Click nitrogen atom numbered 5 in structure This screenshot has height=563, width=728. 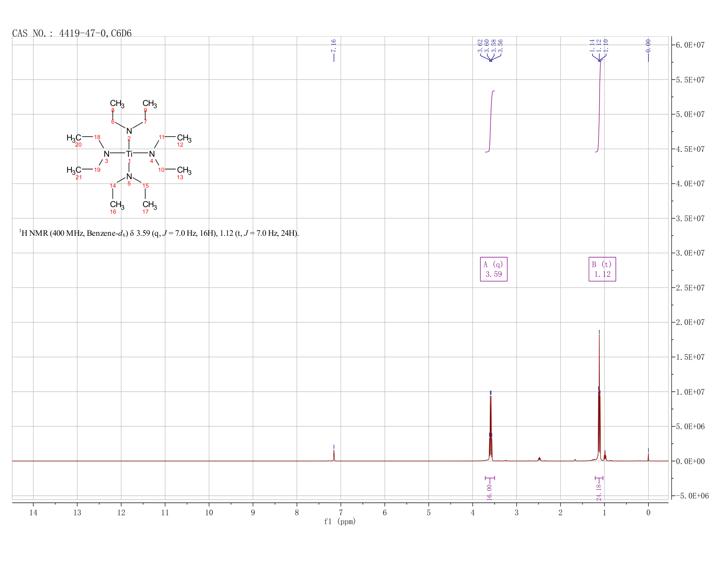[129, 177]
